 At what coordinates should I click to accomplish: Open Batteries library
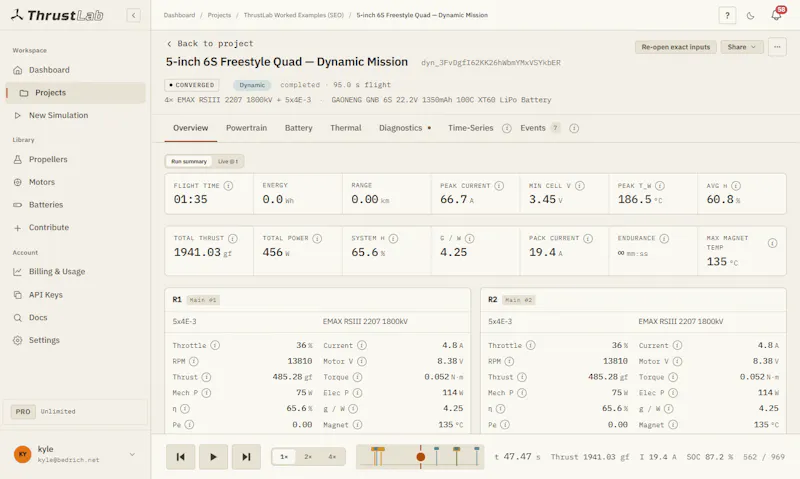[x=75, y=205]
